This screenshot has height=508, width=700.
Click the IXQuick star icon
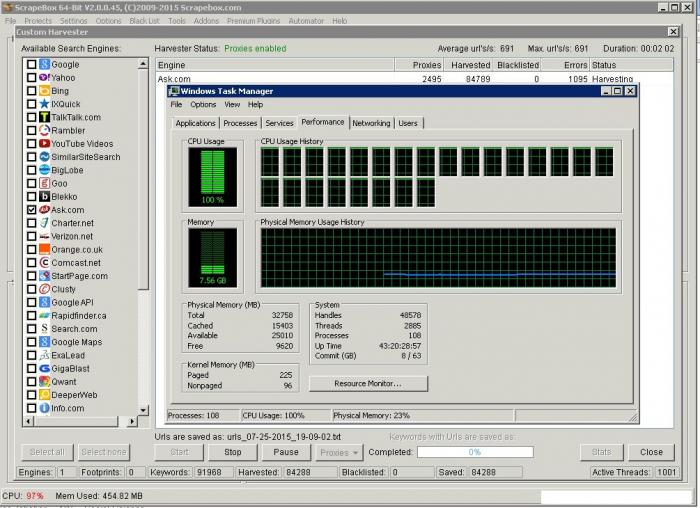click(x=44, y=104)
